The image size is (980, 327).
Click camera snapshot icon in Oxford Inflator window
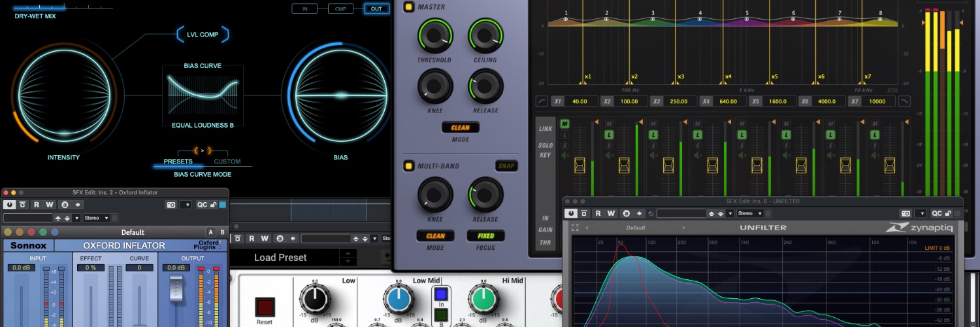click(x=171, y=205)
